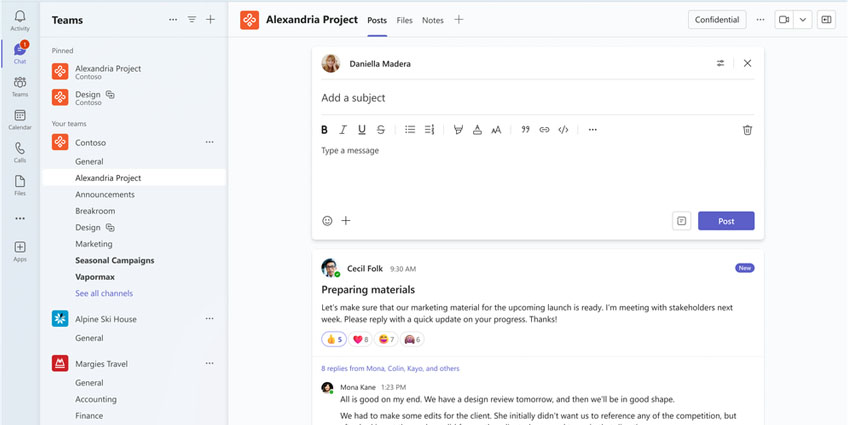Switch to the Files tab
850x425 pixels.
point(404,20)
